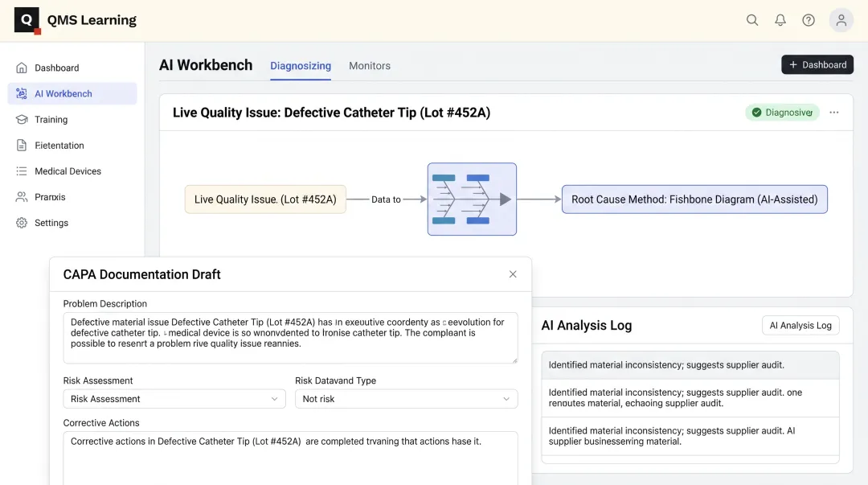Click the 'AI Analysis Log' section heading

click(x=586, y=326)
